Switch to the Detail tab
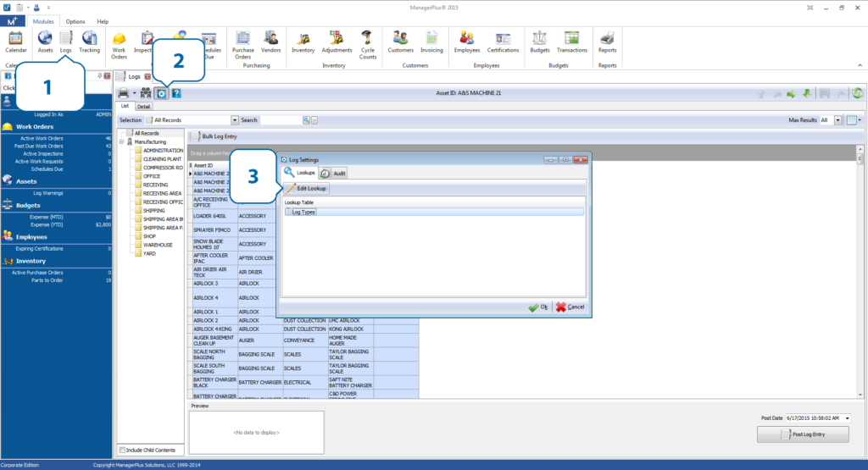Screen dimensions: 868x470 [x=143, y=107]
